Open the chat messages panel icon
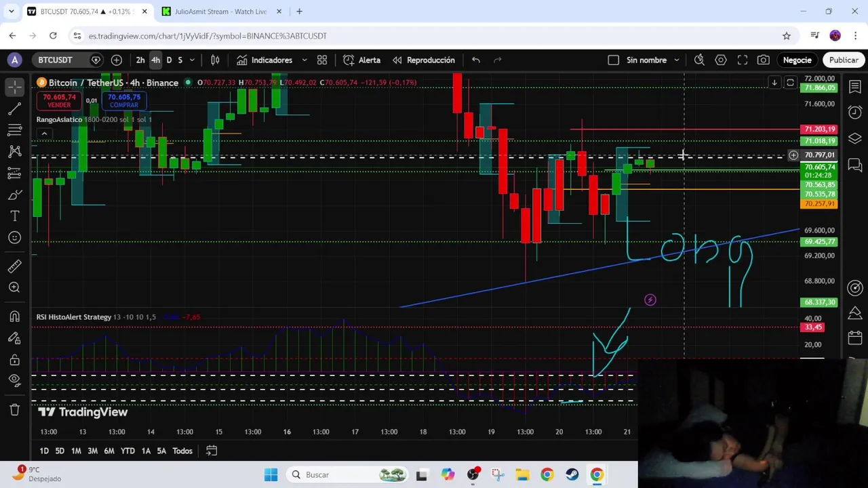The width and height of the screenshot is (868, 488). [x=855, y=164]
